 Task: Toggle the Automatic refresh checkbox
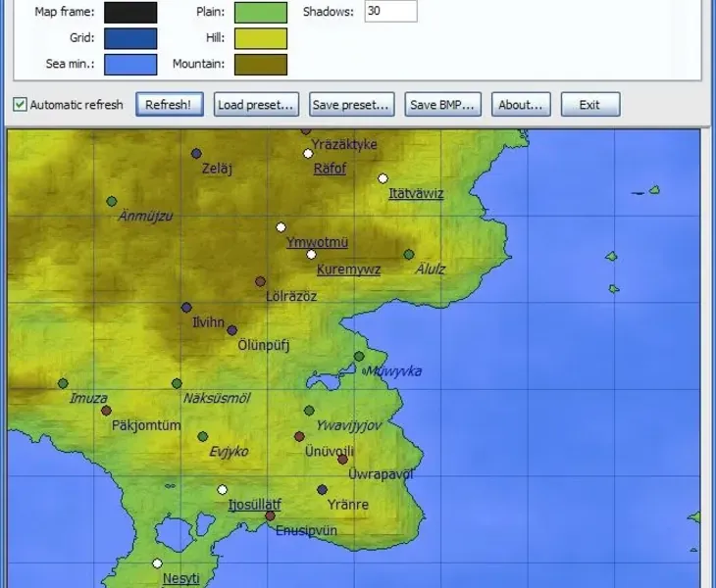click(x=20, y=105)
